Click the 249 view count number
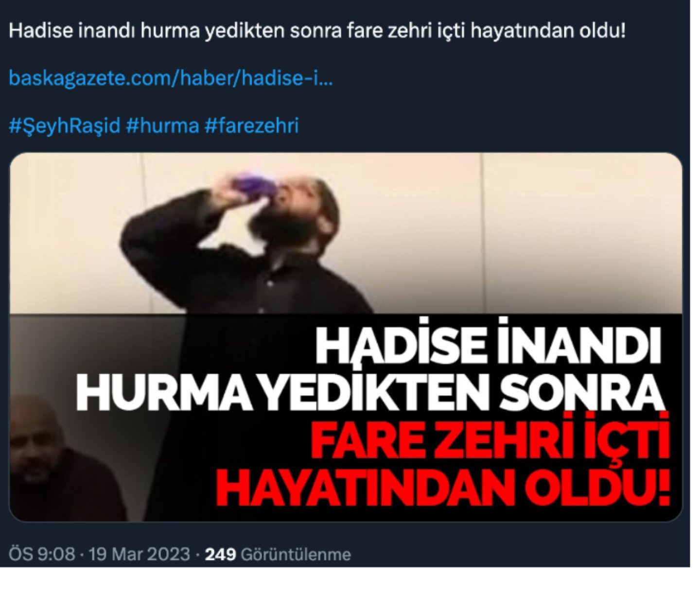Image resolution: width=700 pixels, height=594 pixels. (220, 554)
